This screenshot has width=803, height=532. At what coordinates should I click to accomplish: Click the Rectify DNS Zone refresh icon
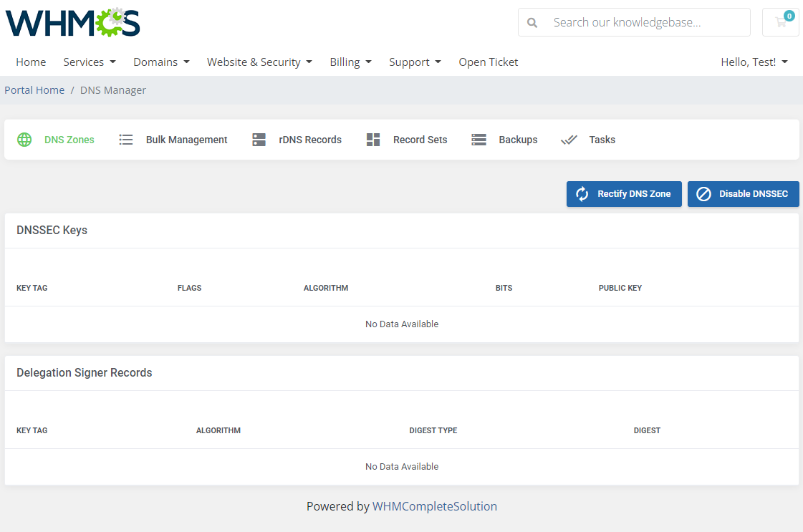point(582,194)
